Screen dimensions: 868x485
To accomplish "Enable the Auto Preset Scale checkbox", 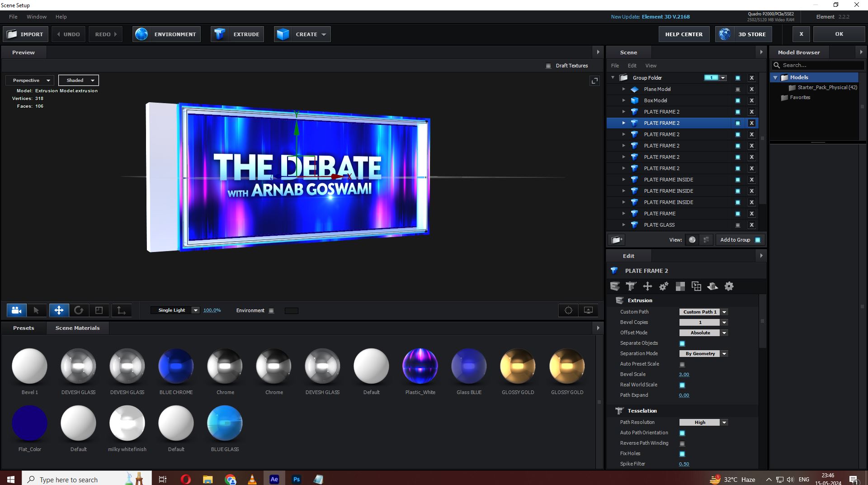I will tap(682, 364).
